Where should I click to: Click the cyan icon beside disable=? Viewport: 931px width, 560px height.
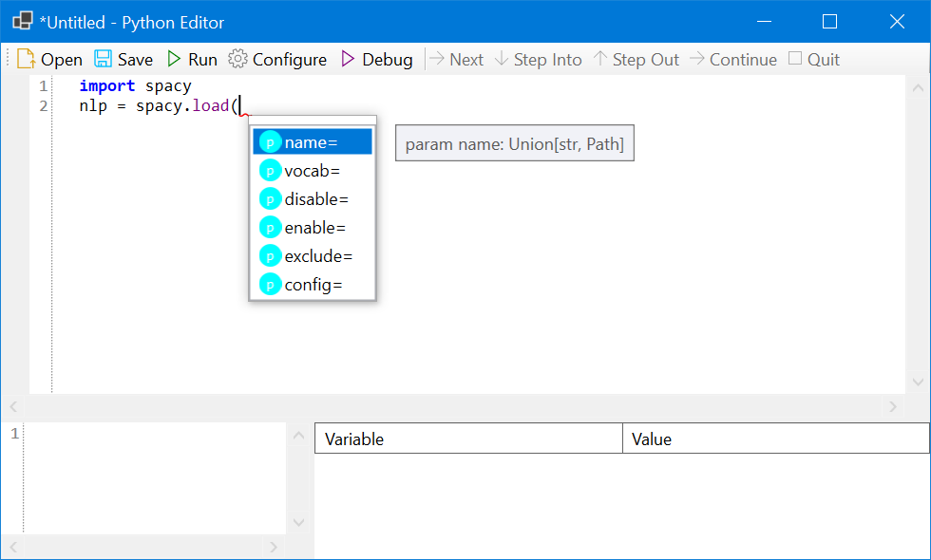tap(270, 199)
